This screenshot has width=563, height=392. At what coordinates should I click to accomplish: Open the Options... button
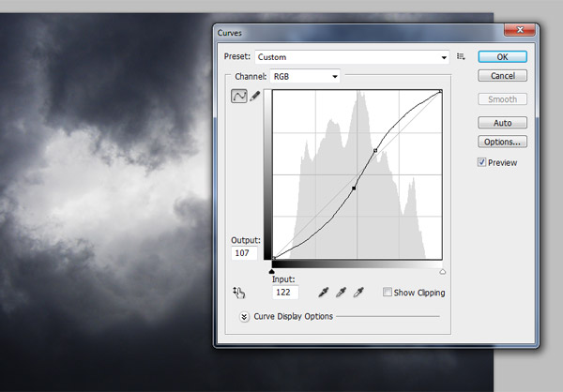tap(502, 142)
